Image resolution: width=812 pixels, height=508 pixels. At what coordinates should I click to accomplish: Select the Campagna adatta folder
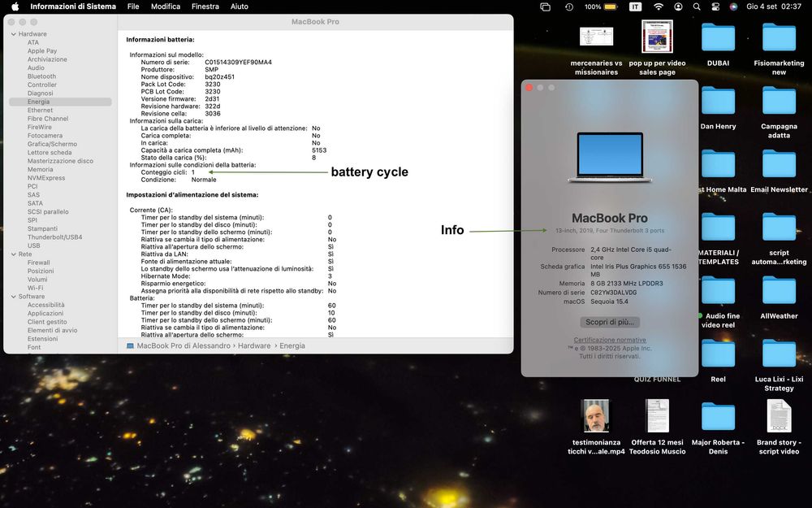pos(779,101)
